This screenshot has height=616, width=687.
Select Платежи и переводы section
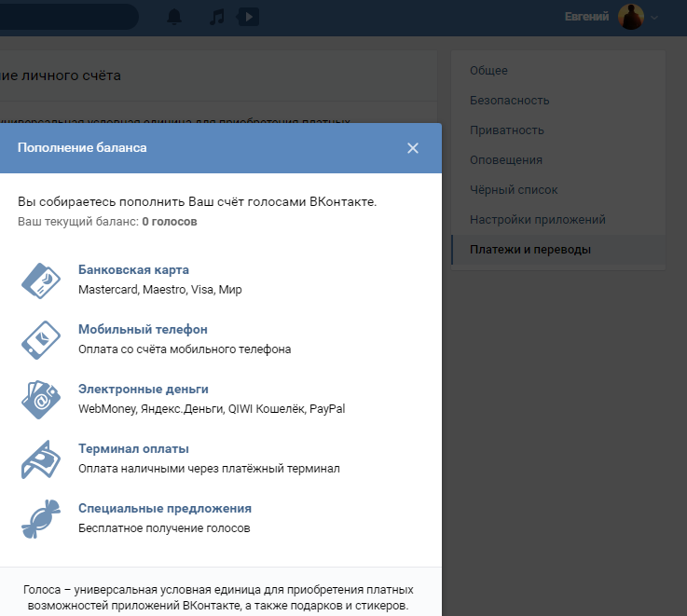tap(558, 250)
